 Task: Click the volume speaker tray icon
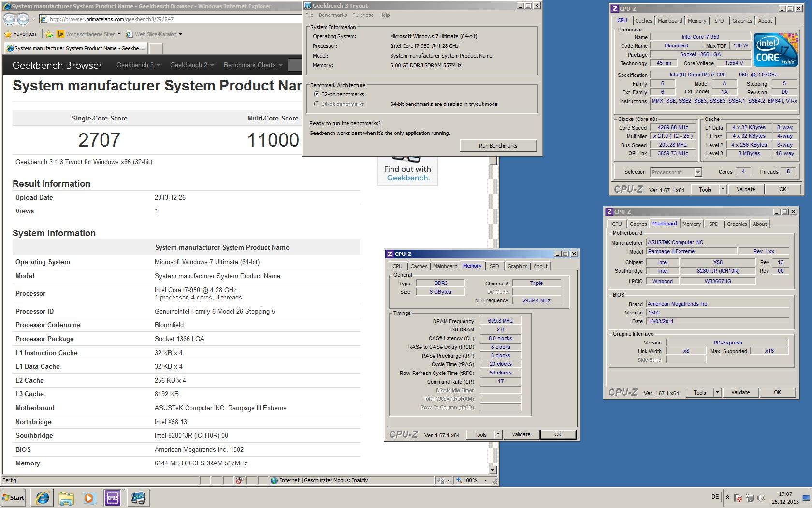pos(761,498)
